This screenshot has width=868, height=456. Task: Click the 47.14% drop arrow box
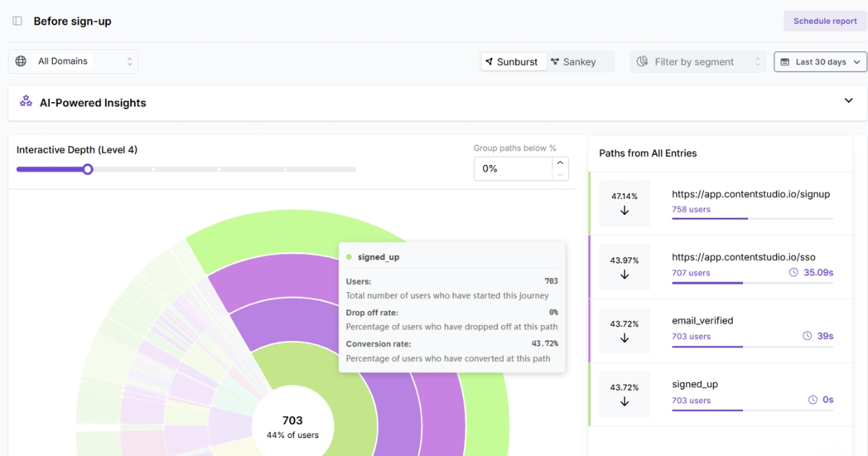(625, 203)
